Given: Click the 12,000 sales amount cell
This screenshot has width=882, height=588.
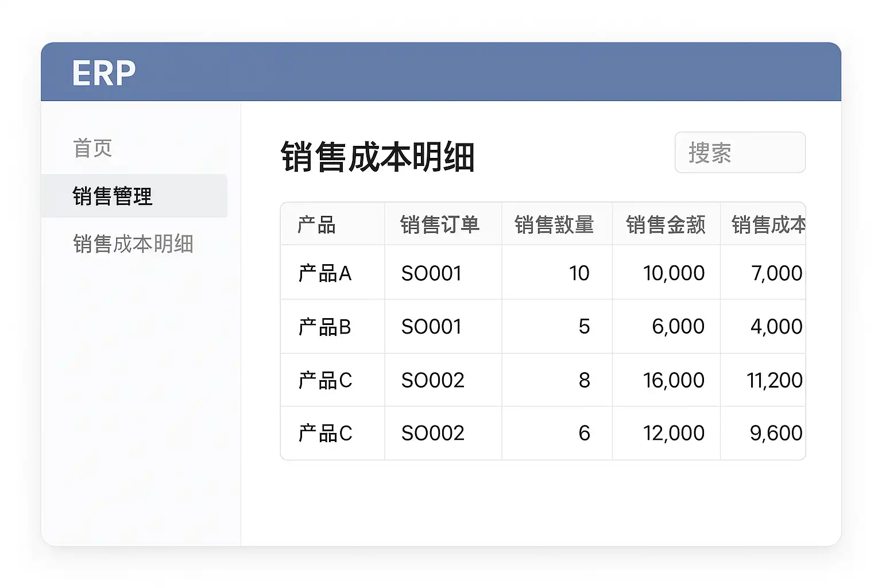Looking at the screenshot, I should (674, 433).
